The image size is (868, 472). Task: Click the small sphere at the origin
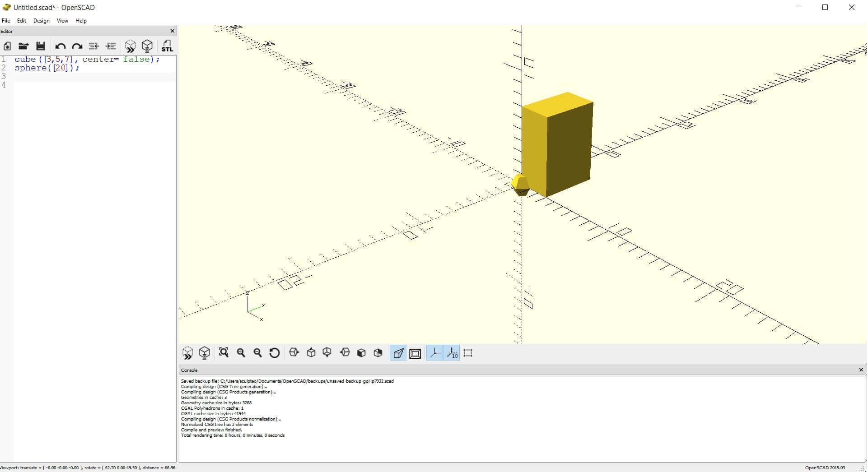(x=519, y=185)
